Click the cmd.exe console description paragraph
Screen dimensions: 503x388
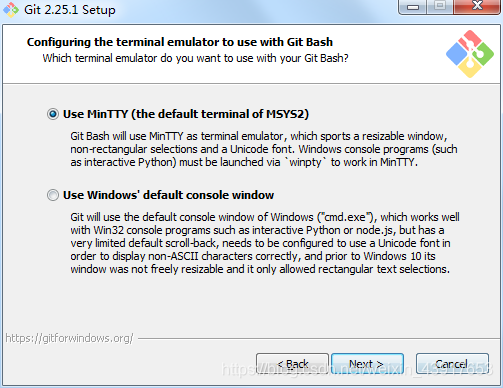(x=265, y=243)
